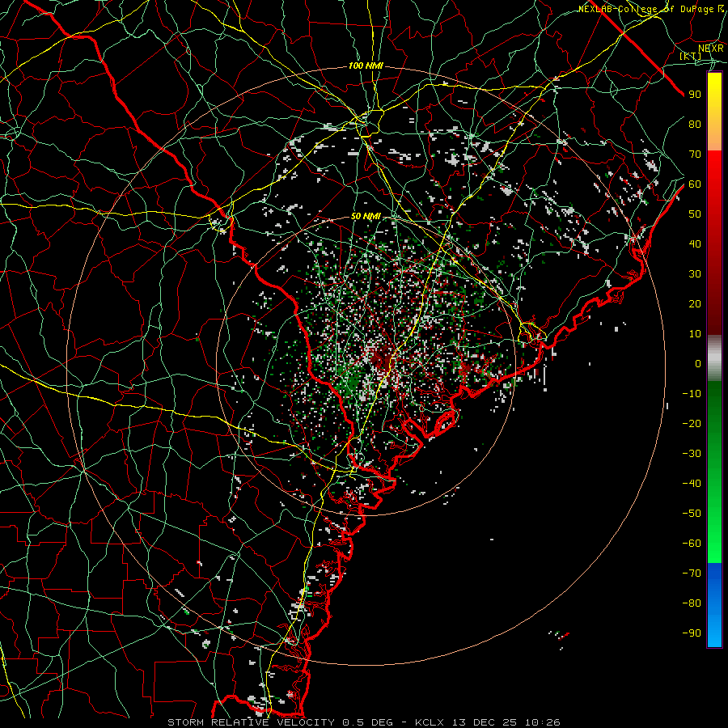Click the 0.5 DEG elevation text
728x728 pixels.
[368, 722]
